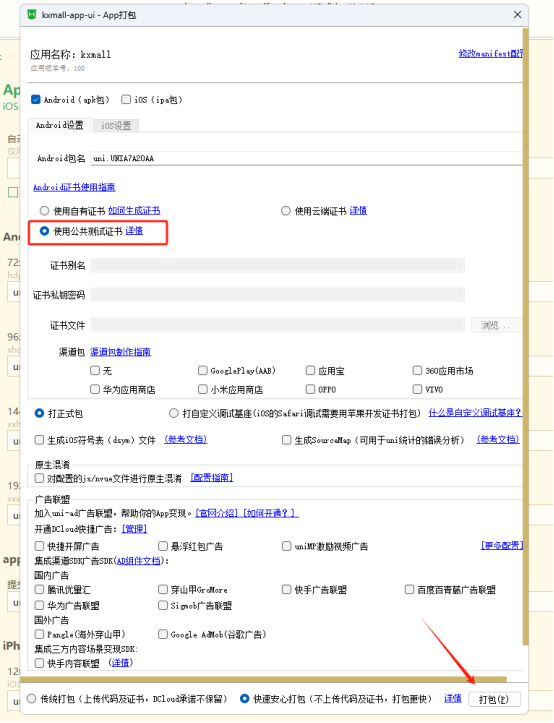Screen dimensions: 554x723
Task: Enable the iOS (ipa包) checkbox
Action: pyautogui.click(x=125, y=99)
